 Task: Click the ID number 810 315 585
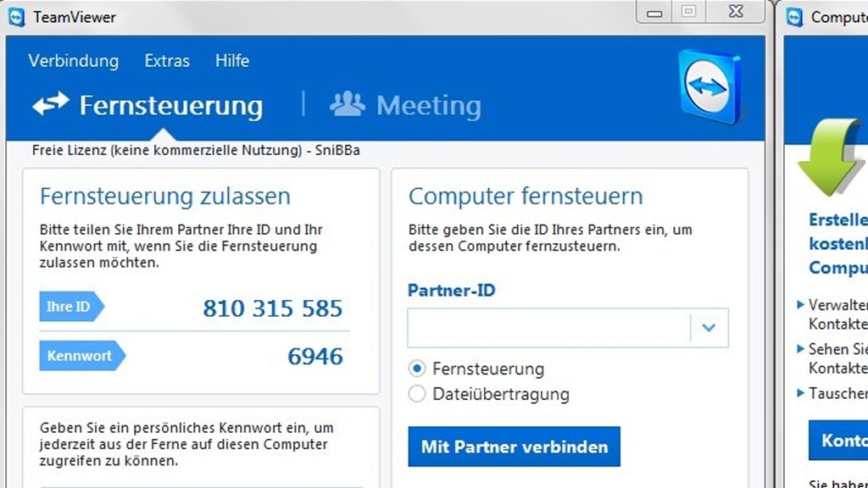(x=272, y=308)
